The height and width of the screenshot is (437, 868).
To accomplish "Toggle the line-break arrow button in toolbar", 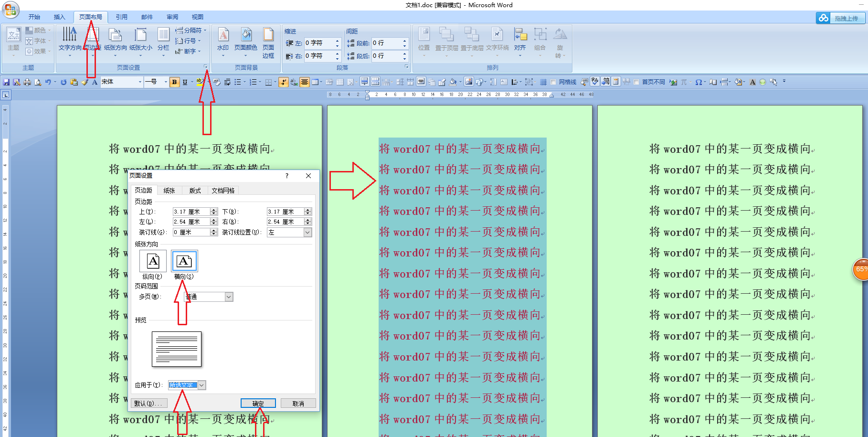I will [284, 82].
